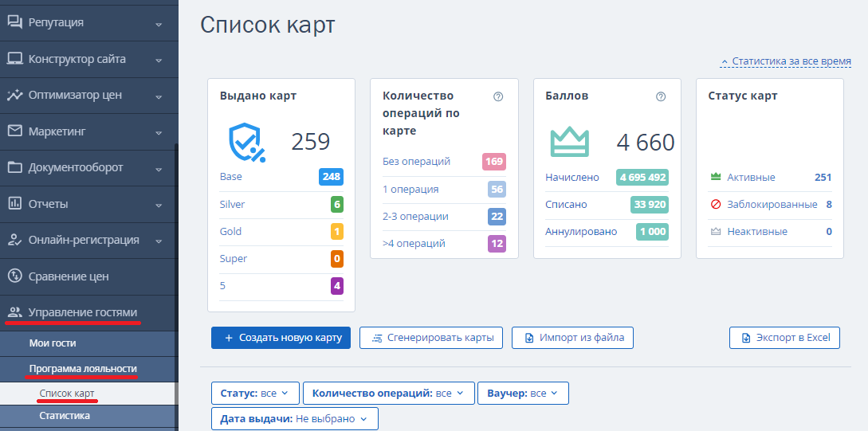Viewport: 868px width, 431px height.
Task: Click the Gold card level link
Action: [231, 231]
